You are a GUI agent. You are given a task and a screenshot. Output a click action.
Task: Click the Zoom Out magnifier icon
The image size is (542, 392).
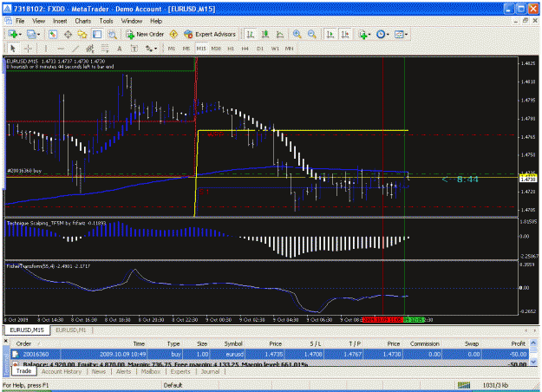tap(312, 34)
